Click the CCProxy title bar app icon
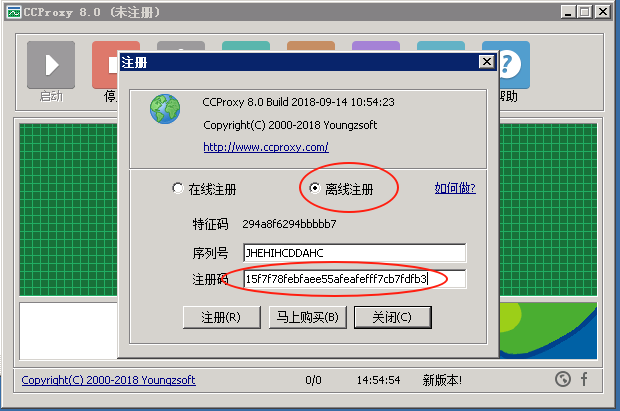620x411 pixels. [14, 12]
